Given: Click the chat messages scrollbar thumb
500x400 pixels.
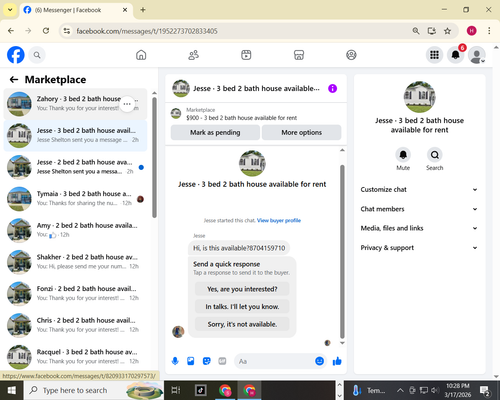Looking at the screenshot, I should (x=342, y=252).
